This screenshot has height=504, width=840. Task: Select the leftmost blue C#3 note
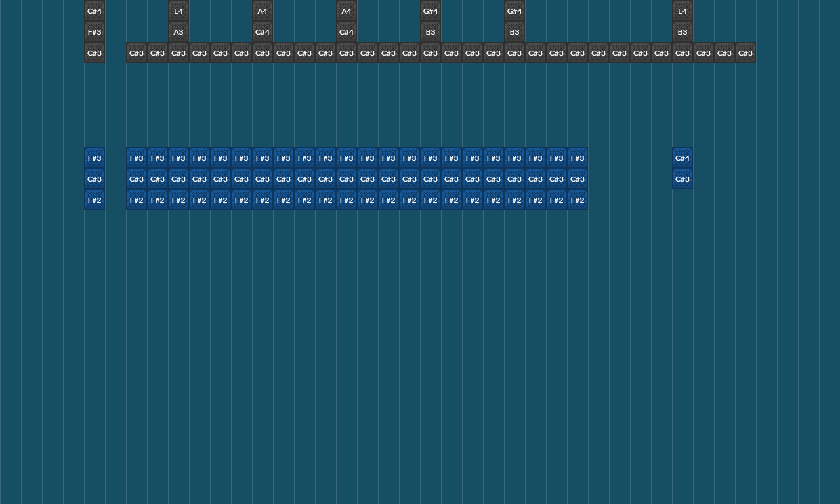(x=94, y=179)
